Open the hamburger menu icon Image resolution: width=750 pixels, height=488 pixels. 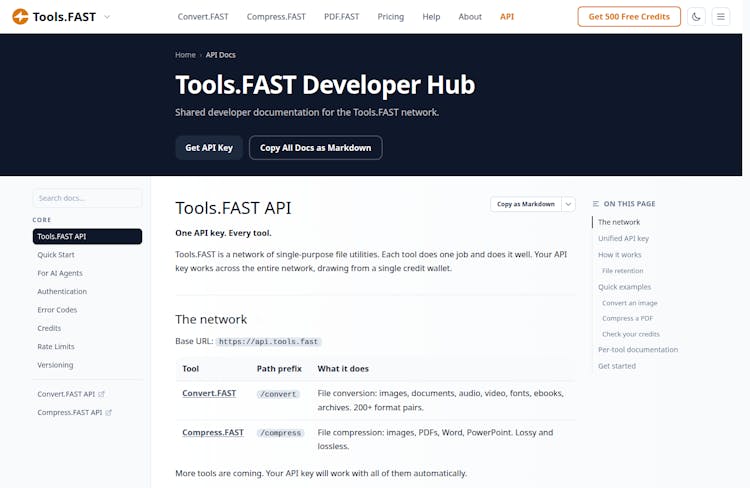click(721, 17)
